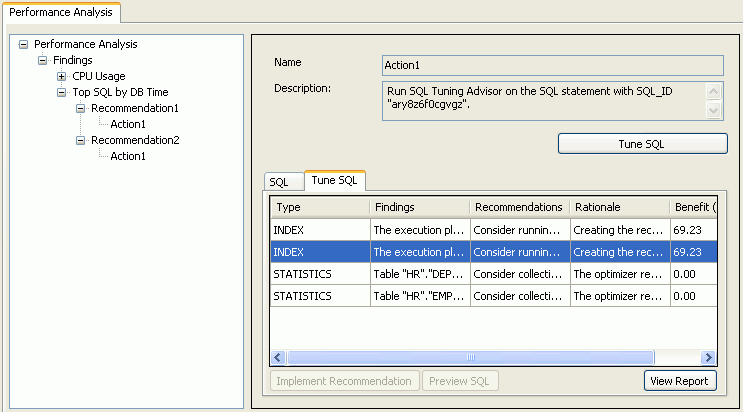This screenshot has width=743, height=412.
Task: Select the highlighted second INDEX row
Action: click(x=494, y=252)
